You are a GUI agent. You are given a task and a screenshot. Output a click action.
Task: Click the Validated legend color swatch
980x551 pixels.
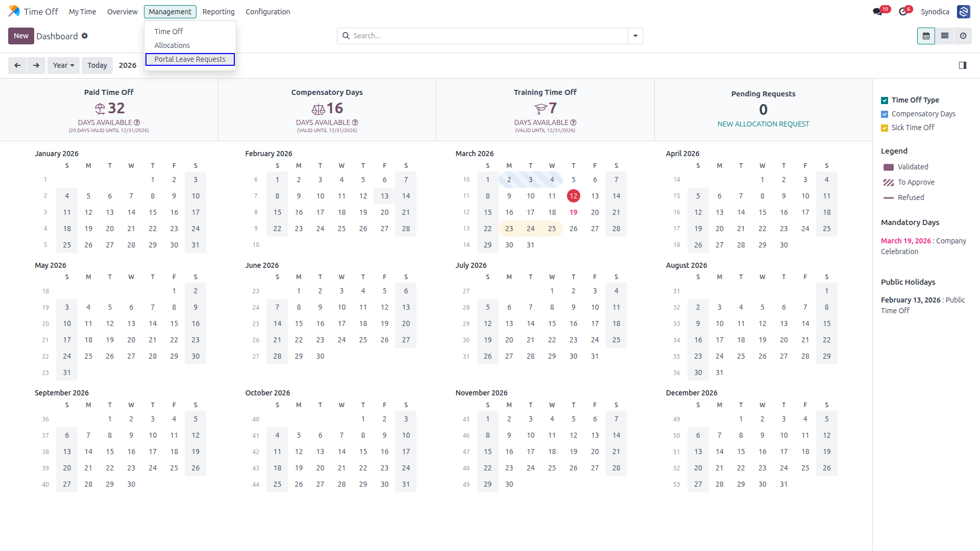click(x=889, y=167)
